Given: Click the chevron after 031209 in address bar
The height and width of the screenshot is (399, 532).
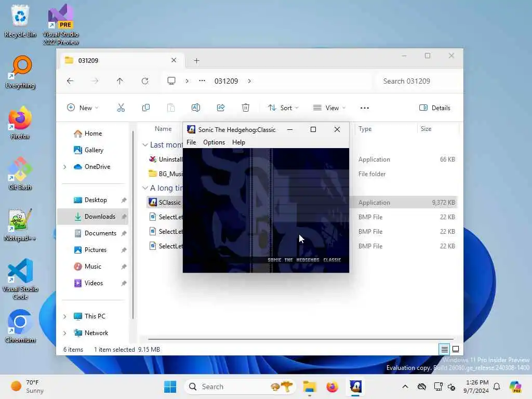Looking at the screenshot, I should tap(249, 81).
